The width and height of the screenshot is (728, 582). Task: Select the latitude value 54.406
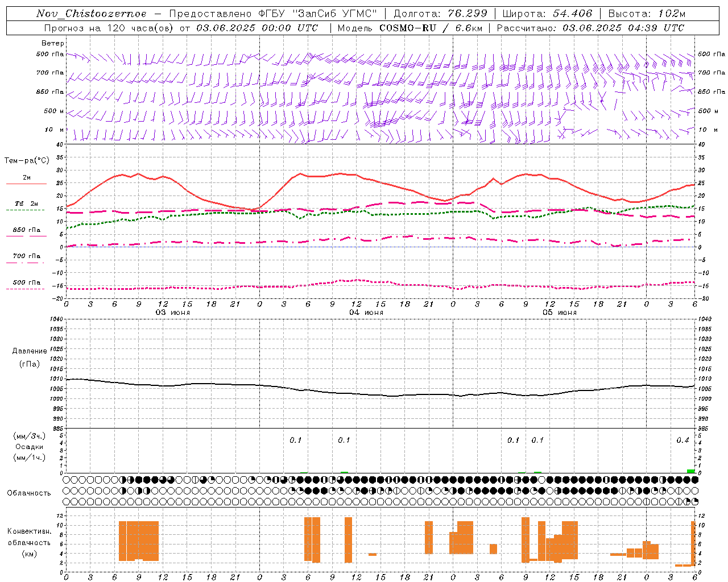coord(572,14)
